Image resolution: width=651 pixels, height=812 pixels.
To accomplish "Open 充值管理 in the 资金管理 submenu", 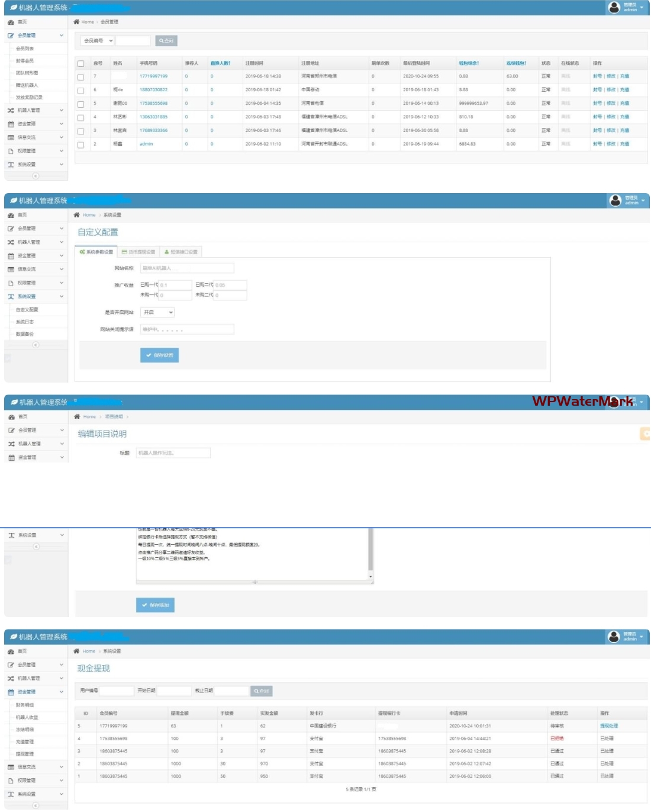I will [x=25, y=742].
